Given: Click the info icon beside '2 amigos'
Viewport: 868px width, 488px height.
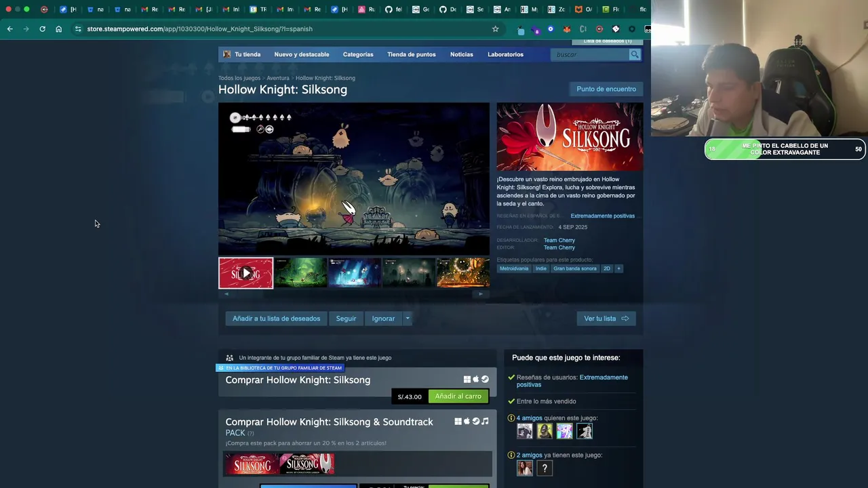Looking at the screenshot, I should click(x=511, y=455).
